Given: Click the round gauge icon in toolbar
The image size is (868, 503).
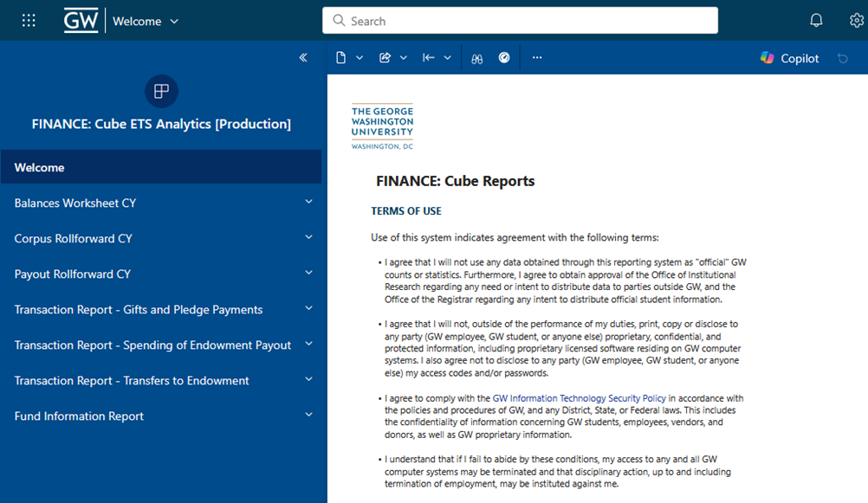Looking at the screenshot, I should tap(504, 58).
